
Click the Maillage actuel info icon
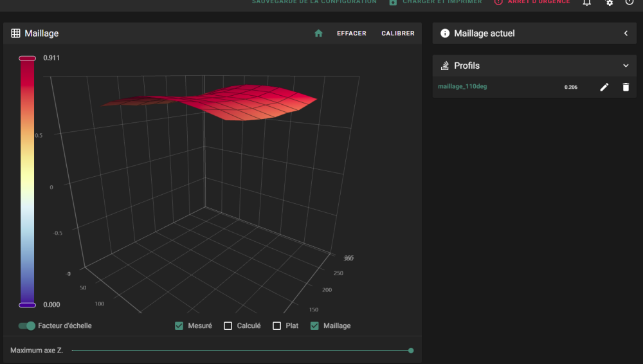pyautogui.click(x=445, y=33)
